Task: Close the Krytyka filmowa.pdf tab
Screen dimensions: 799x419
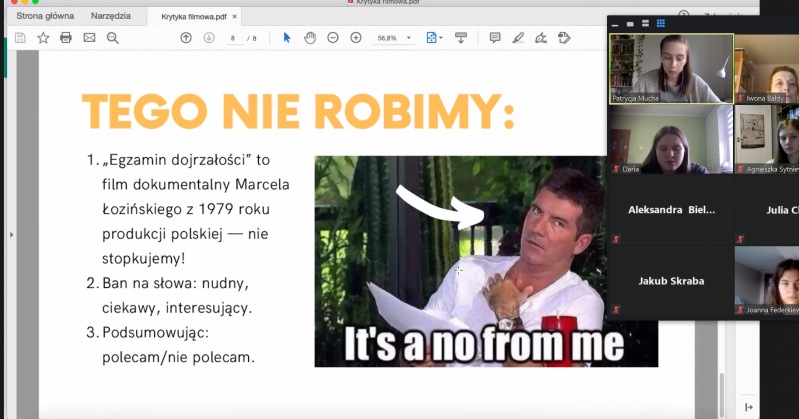Action: point(234,16)
